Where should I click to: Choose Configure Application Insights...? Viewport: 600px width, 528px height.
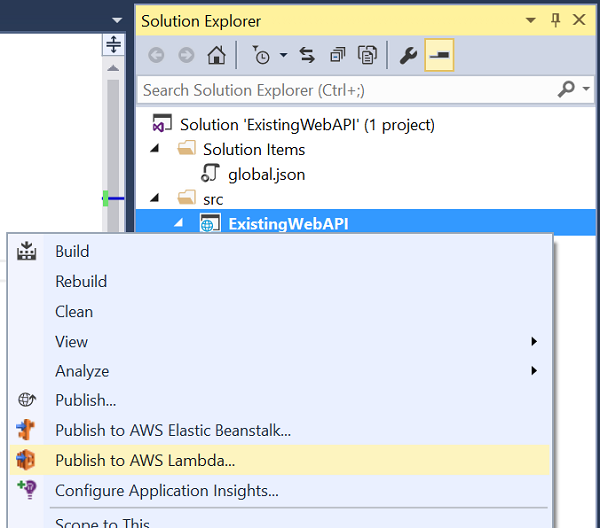279,491
